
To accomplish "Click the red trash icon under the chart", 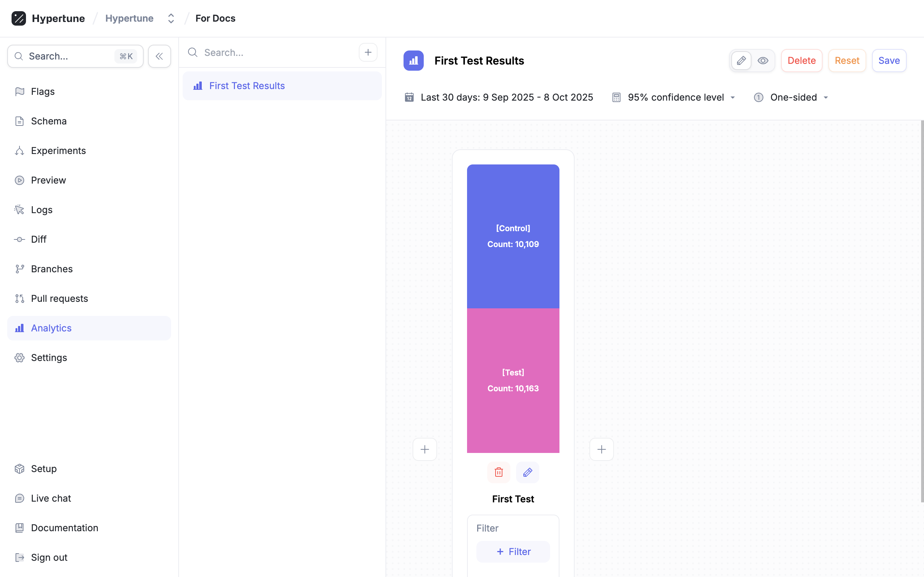I will point(499,472).
